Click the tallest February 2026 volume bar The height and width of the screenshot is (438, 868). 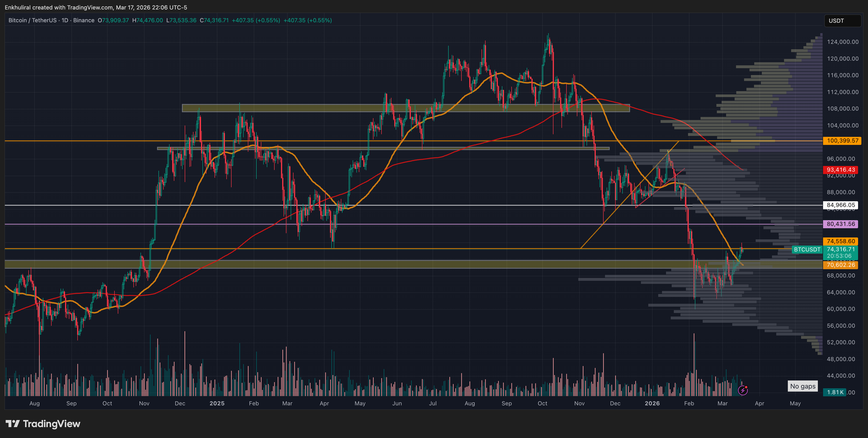694,364
